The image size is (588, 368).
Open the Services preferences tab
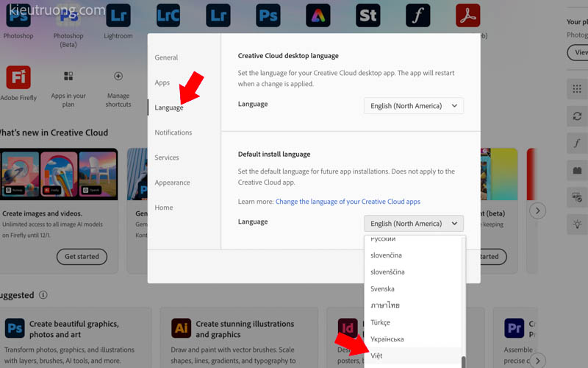point(167,158)
